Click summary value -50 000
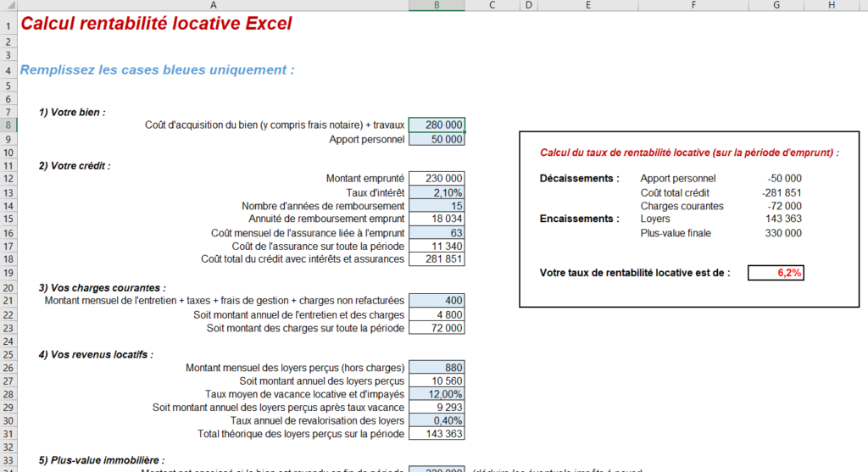868x472 pixels. 784,178
